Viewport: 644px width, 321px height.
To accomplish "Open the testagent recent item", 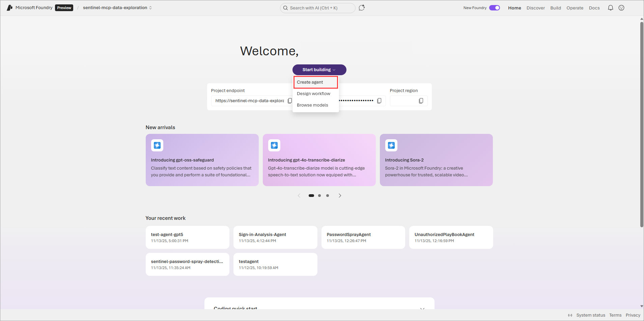I will 275,264.
